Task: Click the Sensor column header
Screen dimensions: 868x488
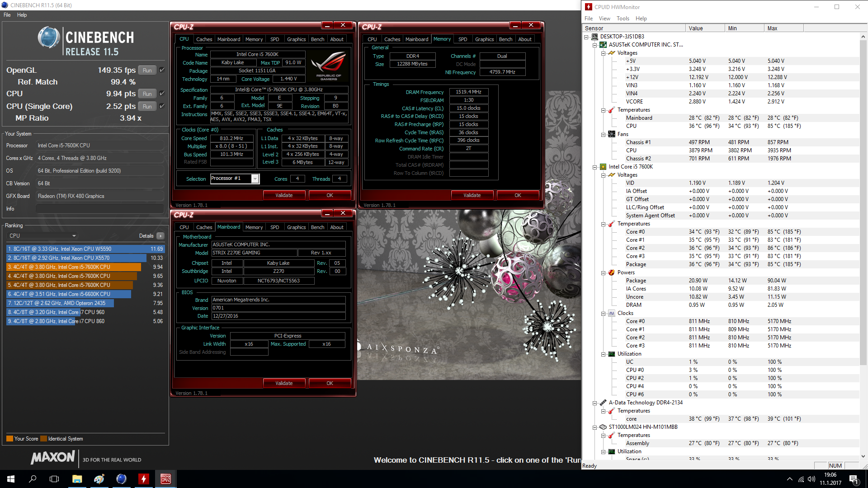Action: 634,28
